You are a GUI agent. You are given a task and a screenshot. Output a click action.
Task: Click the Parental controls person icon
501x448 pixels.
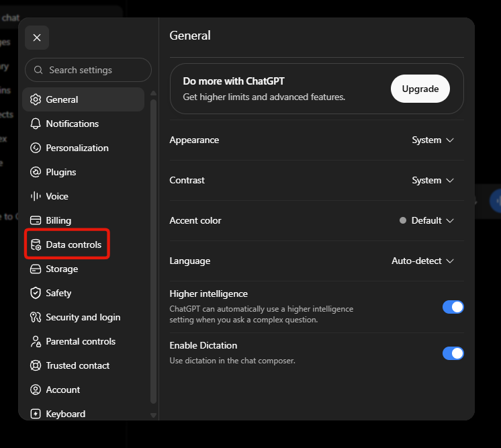[36, 342]
